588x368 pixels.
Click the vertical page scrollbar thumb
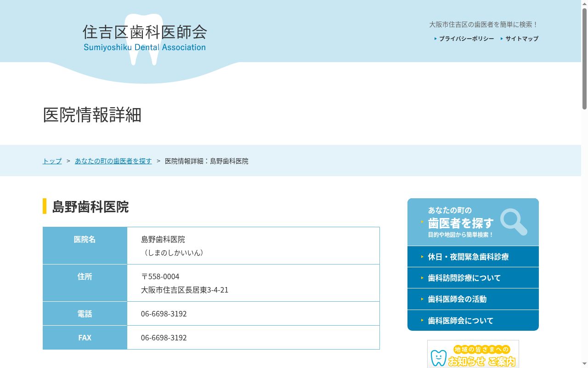[x=584, y=59]
